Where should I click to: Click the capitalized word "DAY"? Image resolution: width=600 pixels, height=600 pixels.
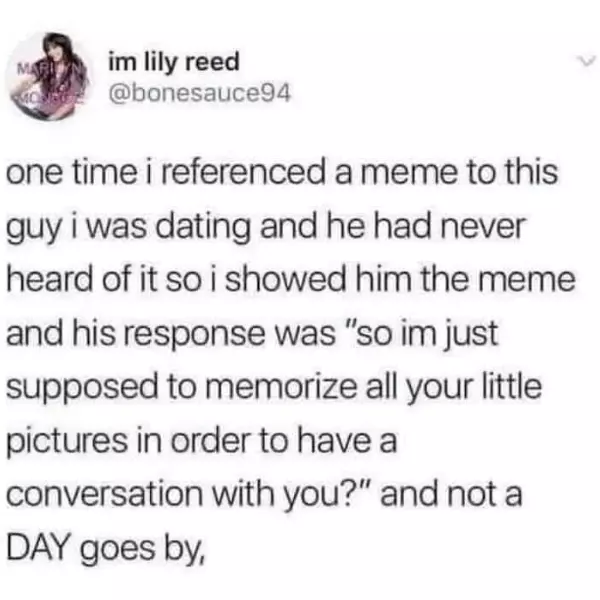[39, 546]
